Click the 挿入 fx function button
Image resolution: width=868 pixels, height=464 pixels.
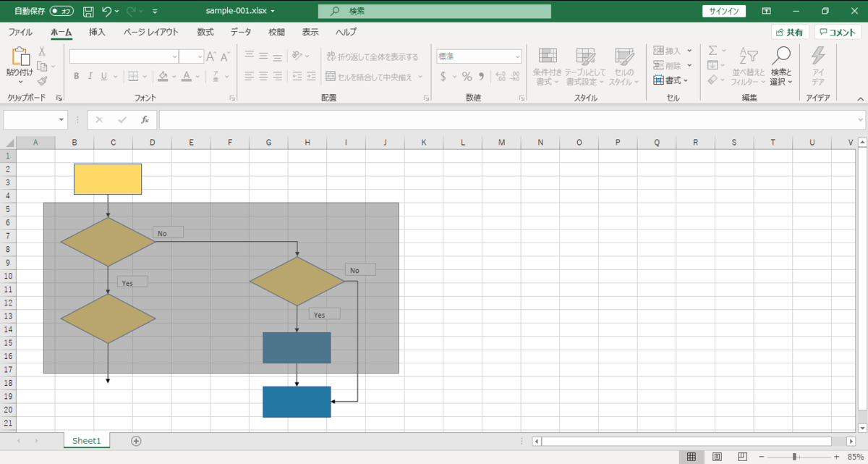(144, 119)
